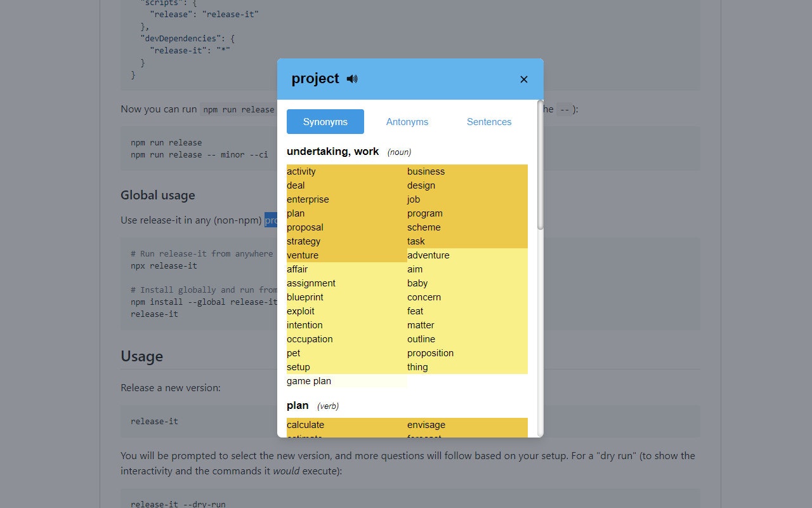Viewport: 812px width, 508px height.
Task: Click the synonym "matter"
Action: click(x=421, y=325)
